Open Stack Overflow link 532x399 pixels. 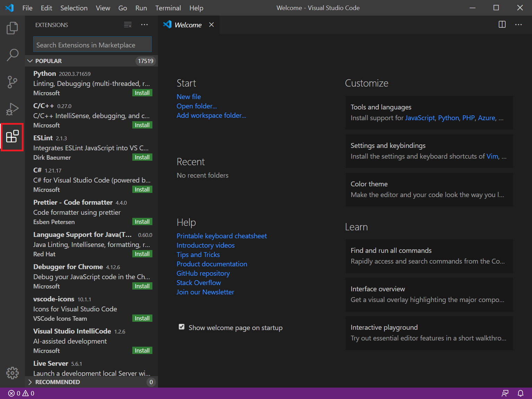click(199, 283)
